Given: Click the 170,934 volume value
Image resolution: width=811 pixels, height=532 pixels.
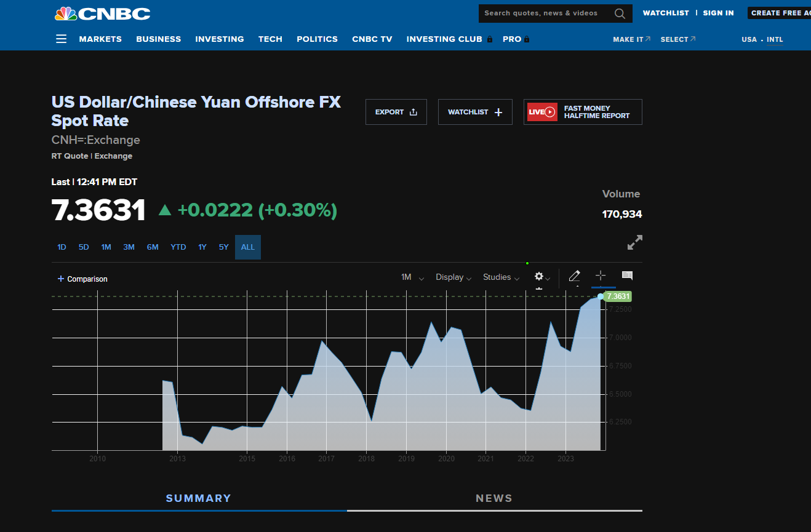Looking at the screenshot, I should coord(622,214).
